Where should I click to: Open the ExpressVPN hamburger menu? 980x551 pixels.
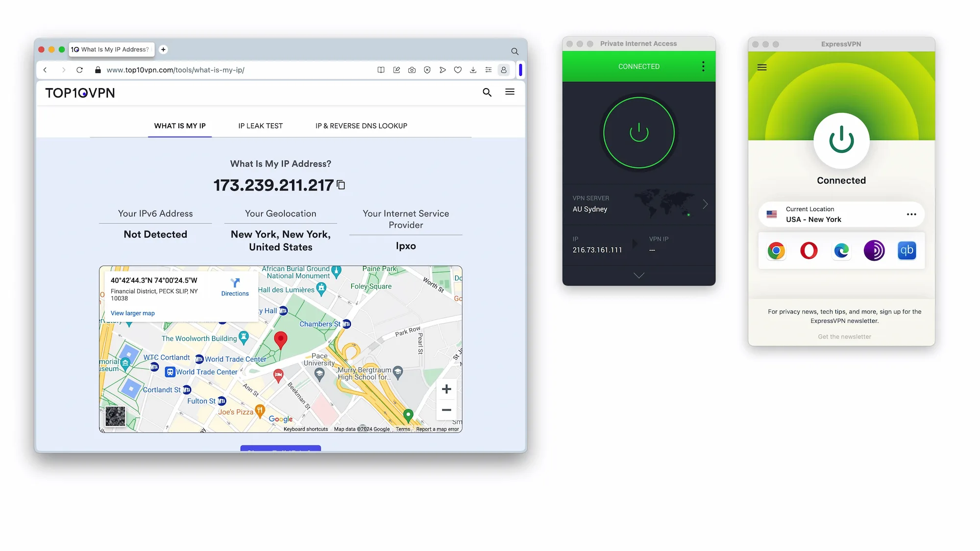tap(761, 67)
